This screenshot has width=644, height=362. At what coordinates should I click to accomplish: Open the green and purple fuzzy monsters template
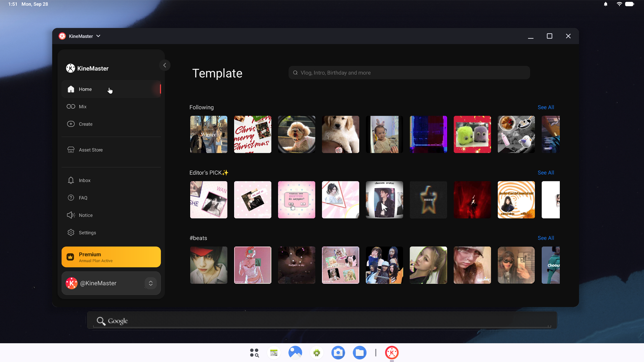point(472,134)
